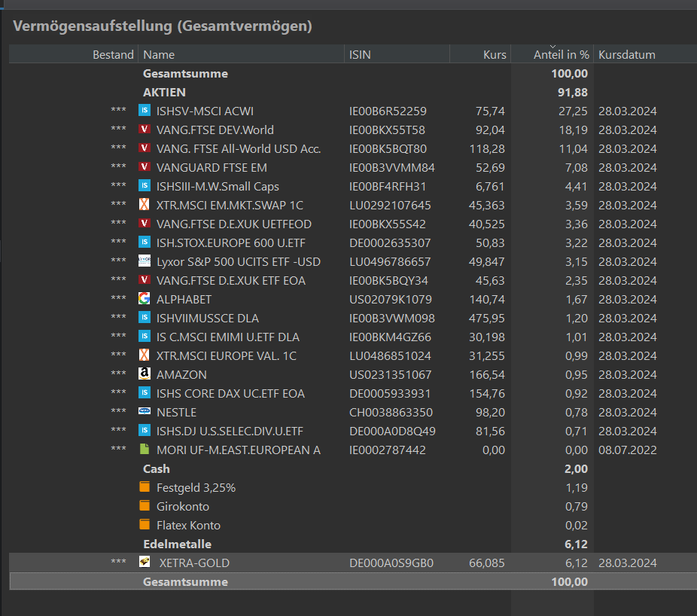Click the Lyxor icon beside Lyxor S&P 500 UCITS ETF
The width and height of the screenshot is (697, 616).
pos(145,261)
